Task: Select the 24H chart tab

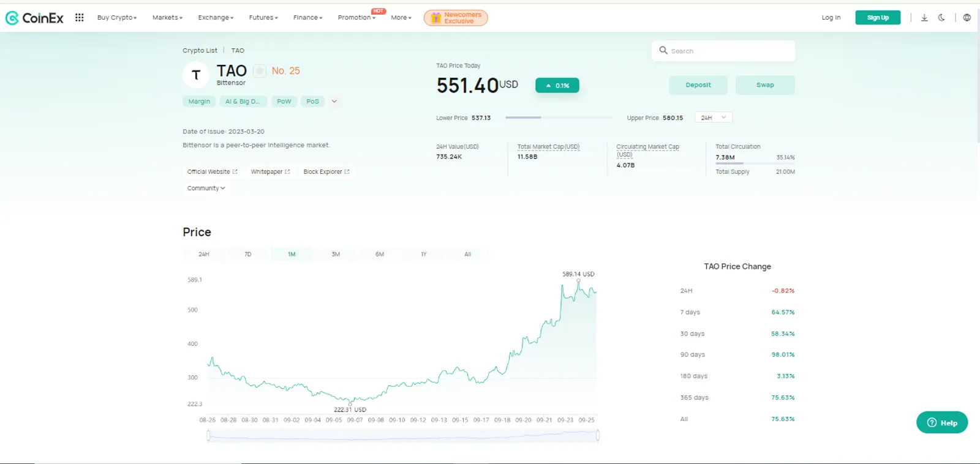Action: click(x=204, y=254)
